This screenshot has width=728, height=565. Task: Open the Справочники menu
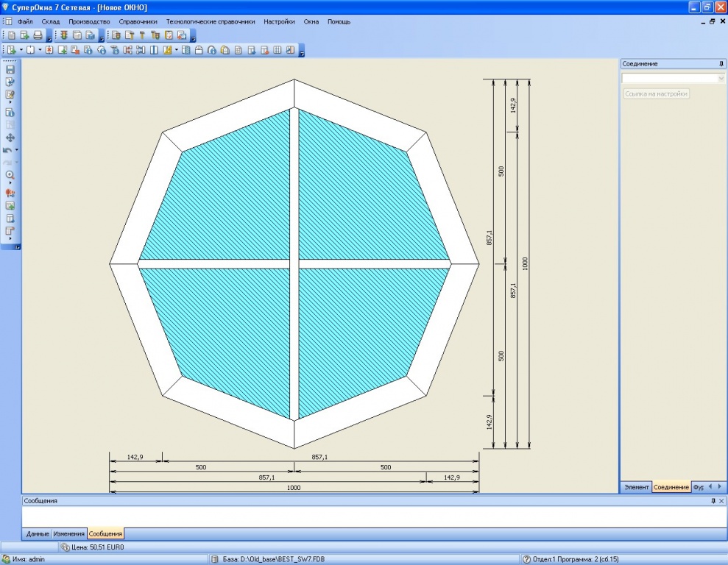(138, 21)
